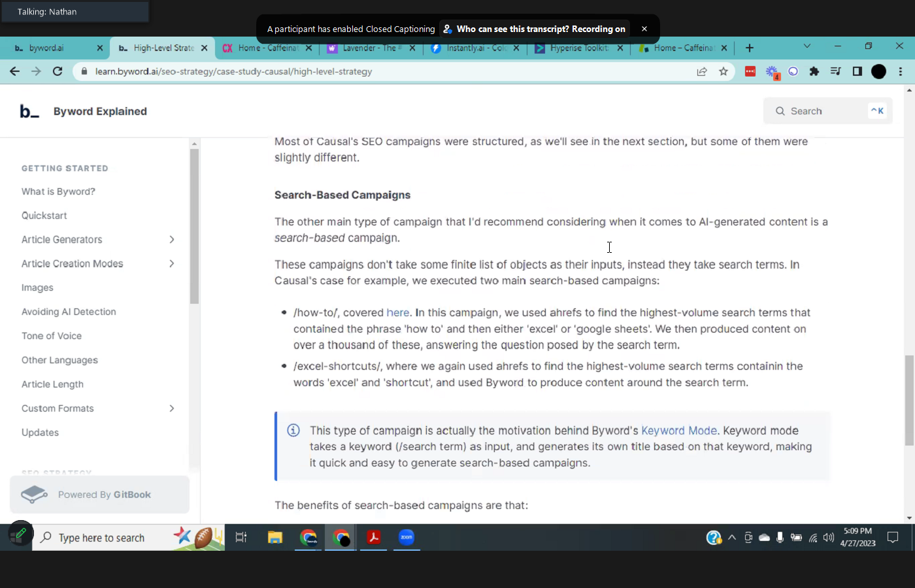The width and height of the screenshot is (915, 588).
Task: Click the page's vertical scrollbar thumb
Action: click(x=909, y=400)
